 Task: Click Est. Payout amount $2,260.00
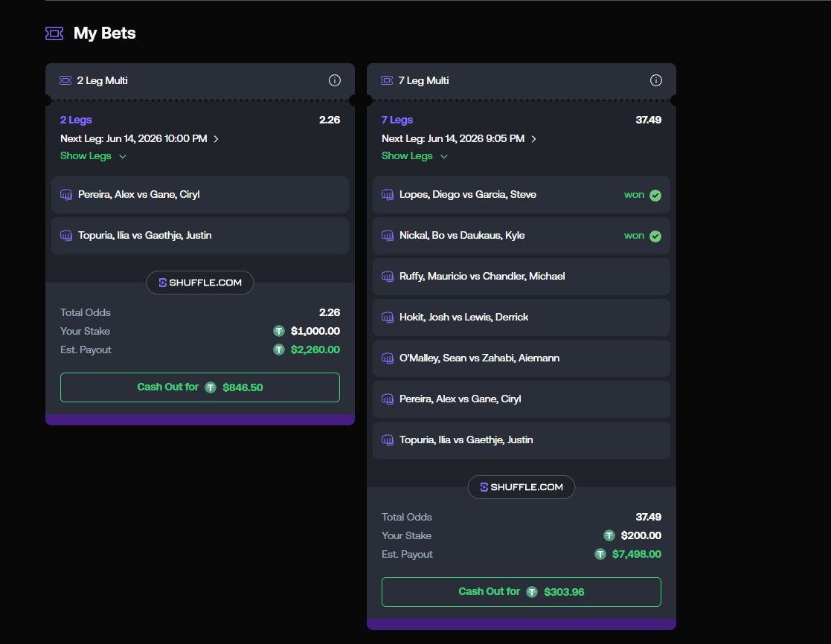pos(315,350)
